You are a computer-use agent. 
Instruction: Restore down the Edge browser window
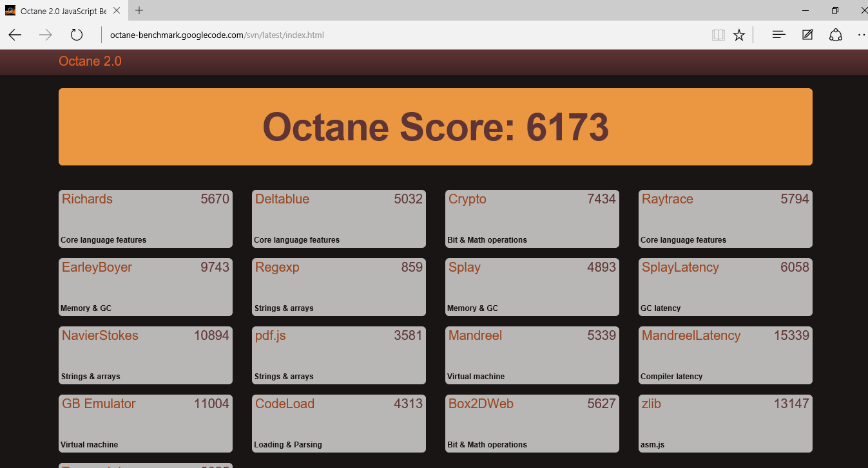pyautogui.click(x=835, y=10)
